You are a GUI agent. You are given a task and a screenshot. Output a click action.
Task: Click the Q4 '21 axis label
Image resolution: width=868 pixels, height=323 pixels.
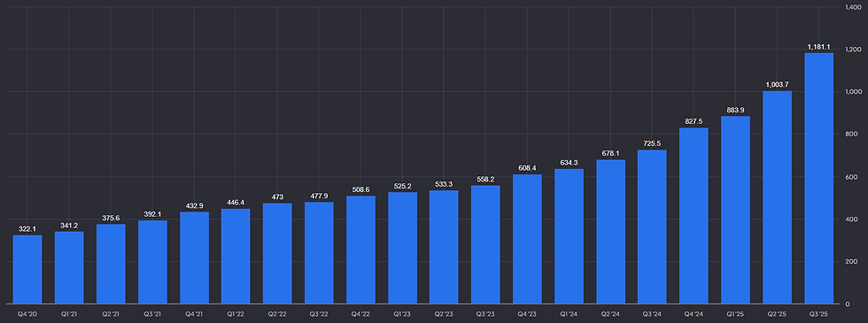point(194,313)
